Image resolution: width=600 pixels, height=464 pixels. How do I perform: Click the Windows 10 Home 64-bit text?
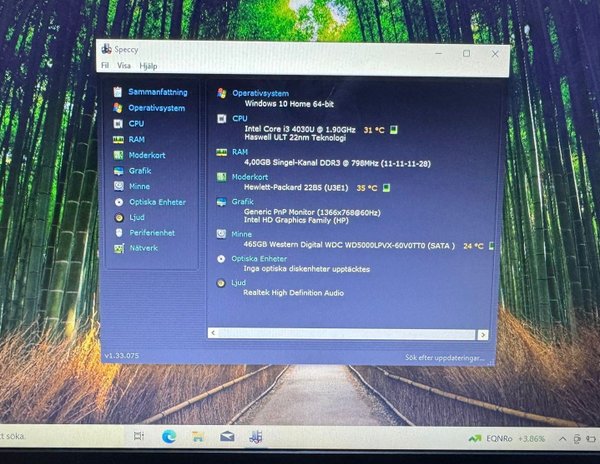289,104
